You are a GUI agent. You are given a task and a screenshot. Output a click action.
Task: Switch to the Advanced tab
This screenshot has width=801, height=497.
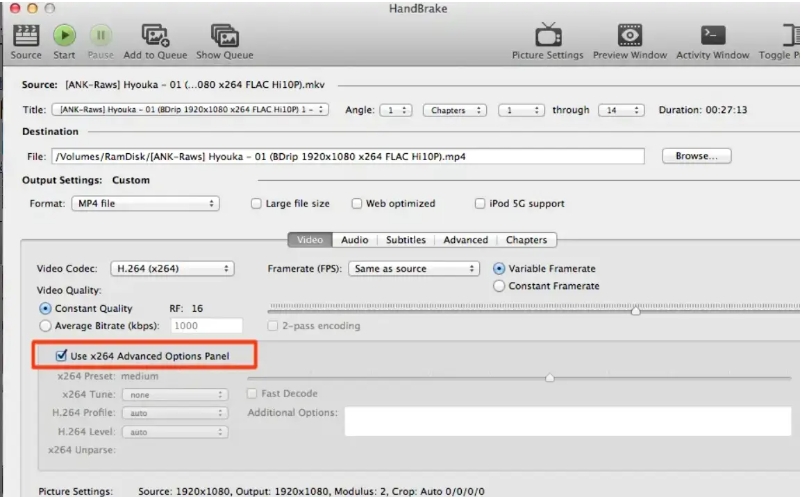coord(465,240)
